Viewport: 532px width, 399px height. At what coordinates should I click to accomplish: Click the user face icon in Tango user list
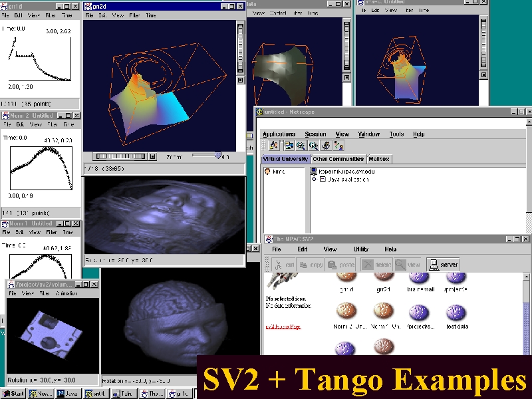(x=267, y=172)
